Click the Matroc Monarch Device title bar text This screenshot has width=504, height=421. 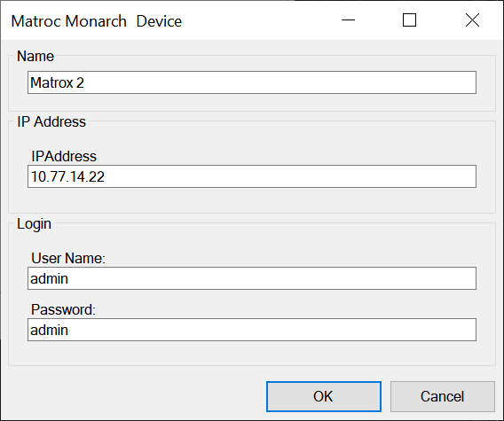[97, 21]
